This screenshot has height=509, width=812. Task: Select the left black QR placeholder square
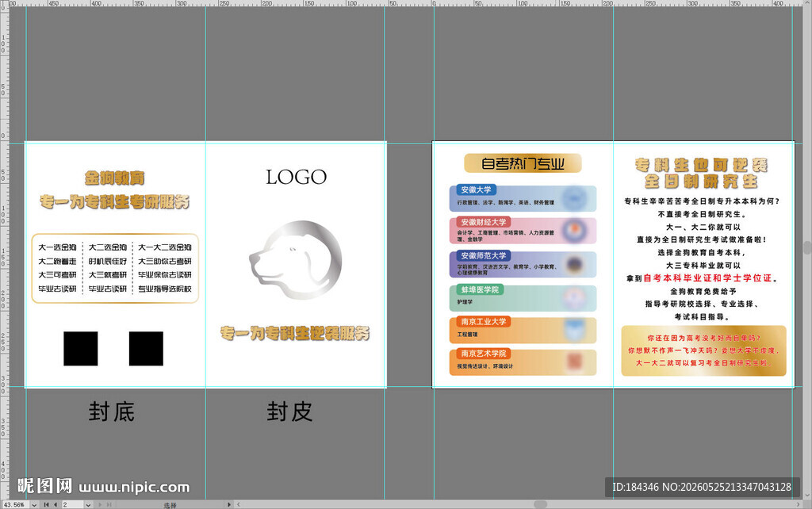point(81,349)
